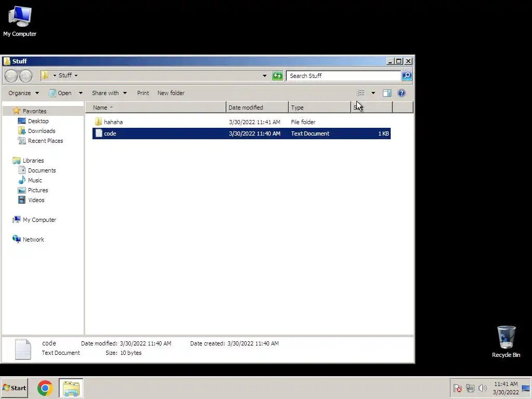
Task: Open the Pictures library
Action: pos(37,190)
